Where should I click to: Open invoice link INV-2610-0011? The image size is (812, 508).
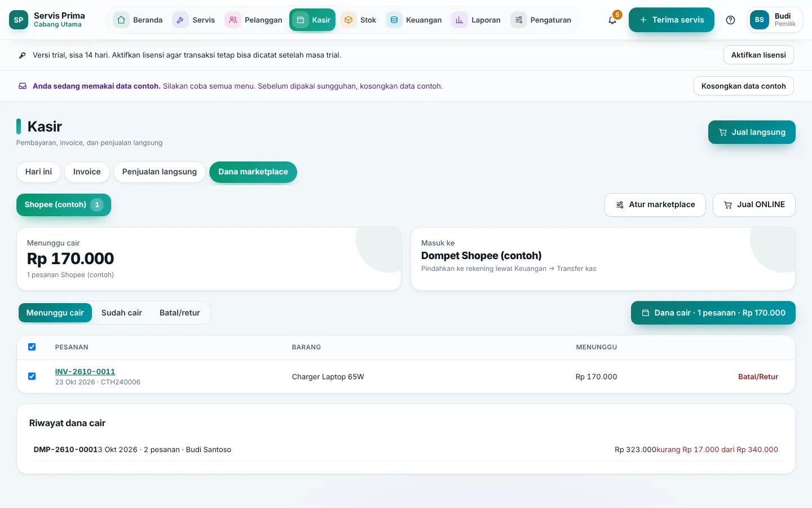coord(85,371)
